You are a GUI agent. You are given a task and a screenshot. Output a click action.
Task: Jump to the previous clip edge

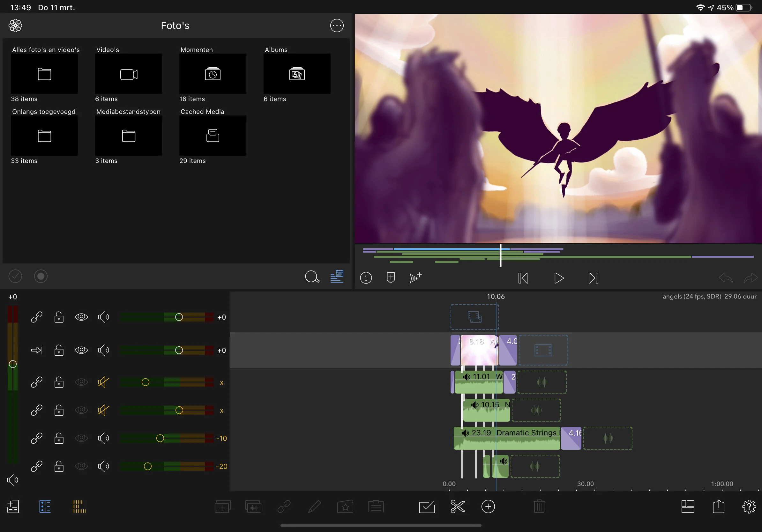[x=523, y=278]
